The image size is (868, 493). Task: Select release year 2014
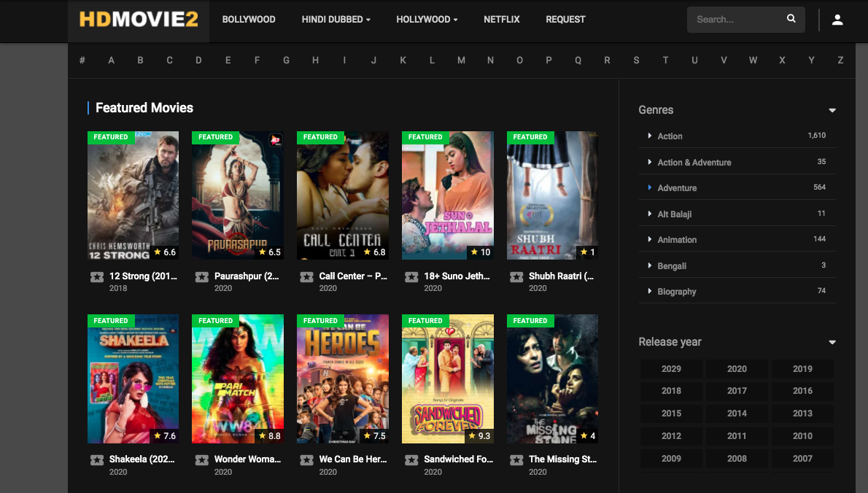click(737, 414)
